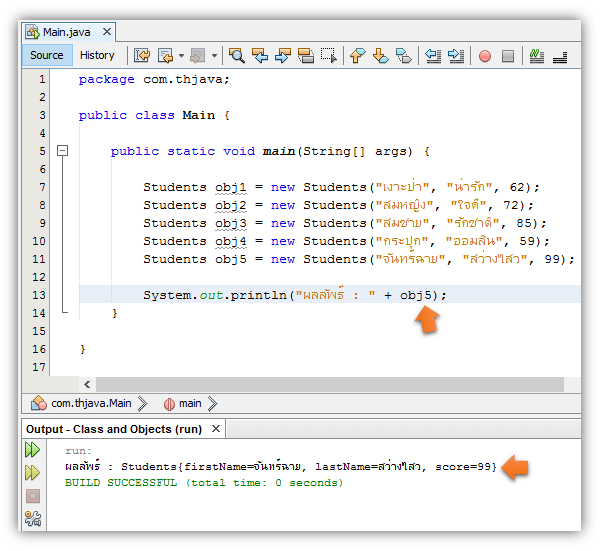Screen dimensions: 602x551
Task: Click line number 13 in gutter
Action: pos(39,295)
